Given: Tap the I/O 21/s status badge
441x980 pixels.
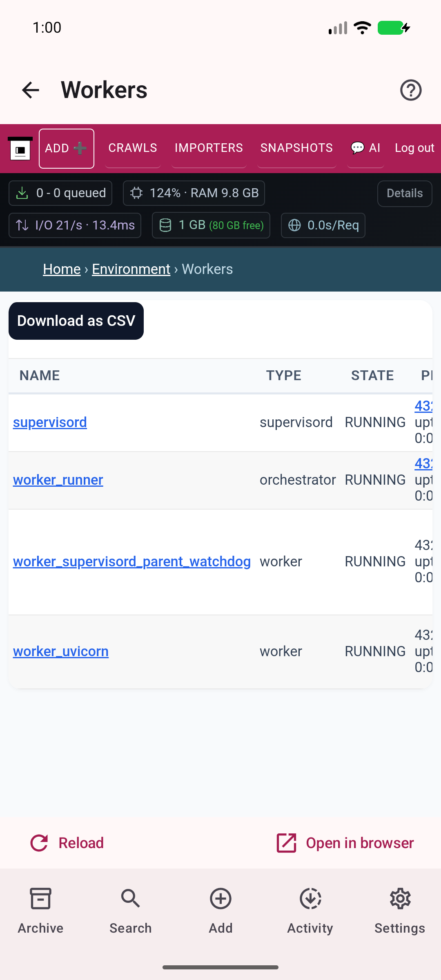Looking at the screenshot, I should pos(75,225).
